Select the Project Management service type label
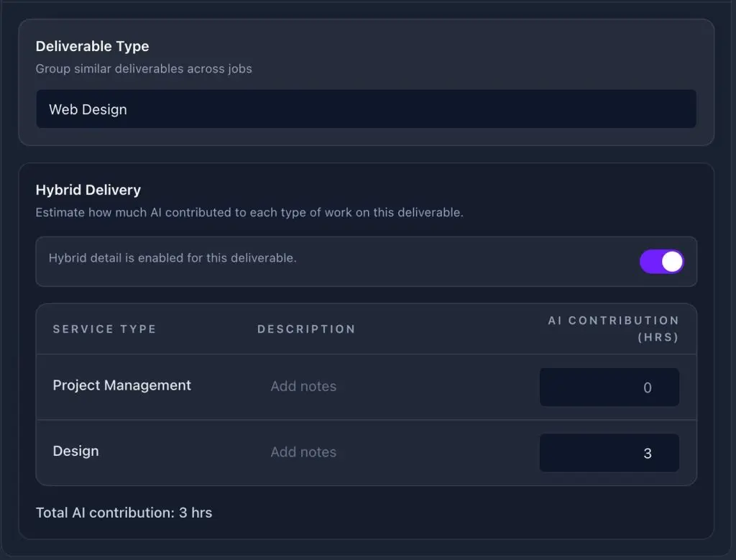Screen dimensions: 736x560 click(x=122, y=385)
